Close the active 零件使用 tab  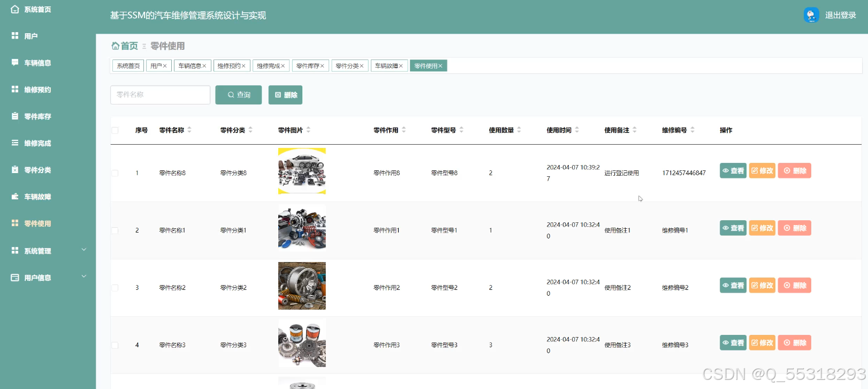(440, 66)
